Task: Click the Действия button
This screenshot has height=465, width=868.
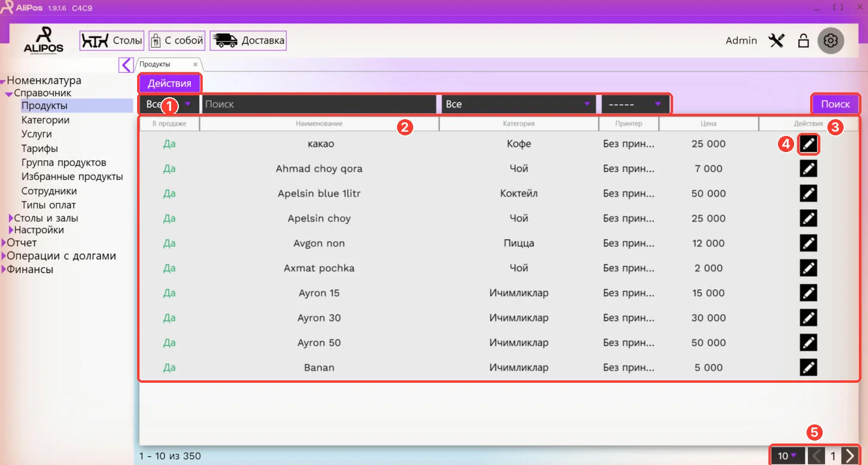Action: click(170, 83)
